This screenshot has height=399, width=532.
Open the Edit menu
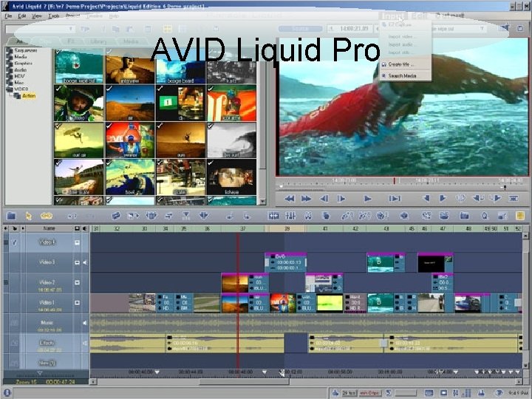tap(21, 16)
